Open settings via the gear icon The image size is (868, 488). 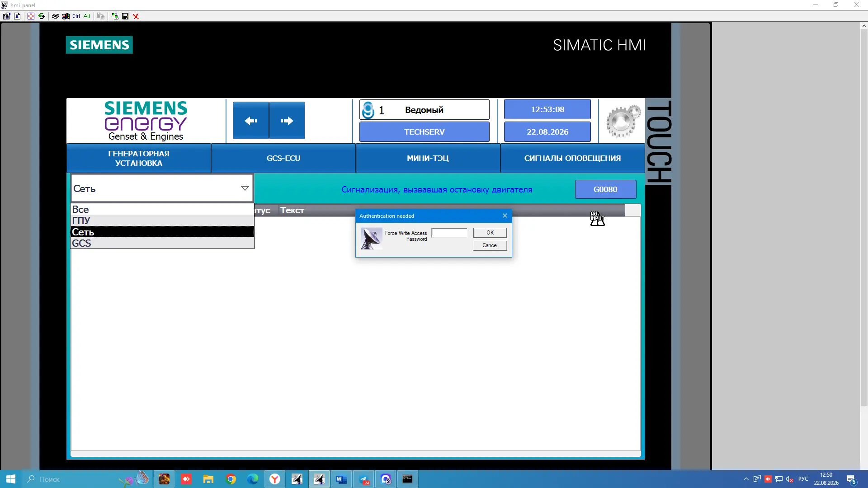click(x=623, y=121)
